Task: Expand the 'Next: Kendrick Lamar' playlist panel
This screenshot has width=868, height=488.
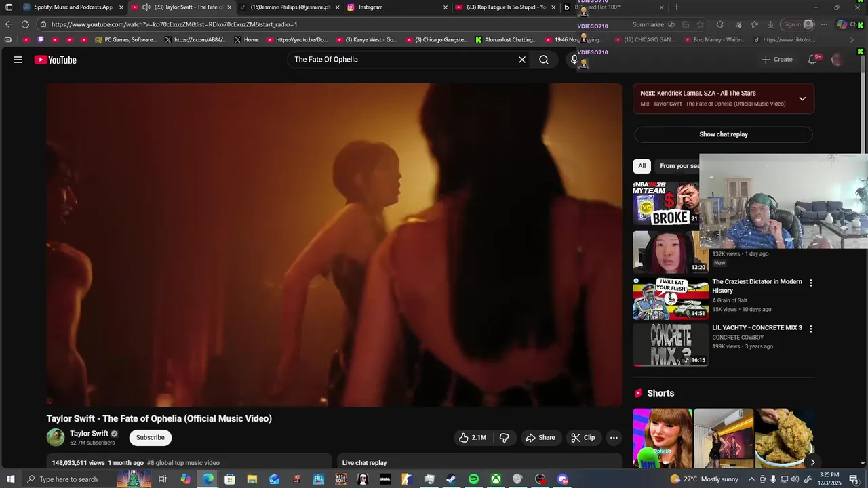Action: (x=802, y=98)
